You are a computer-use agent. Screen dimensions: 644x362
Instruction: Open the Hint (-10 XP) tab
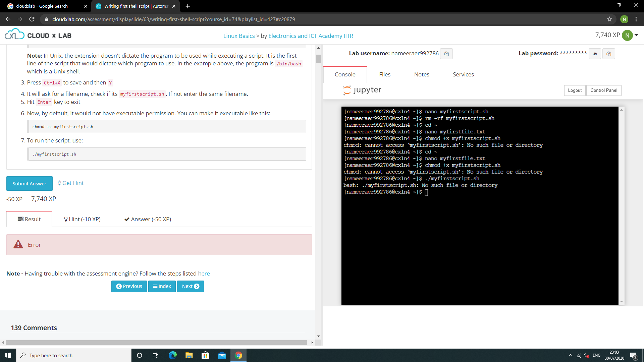82,219
